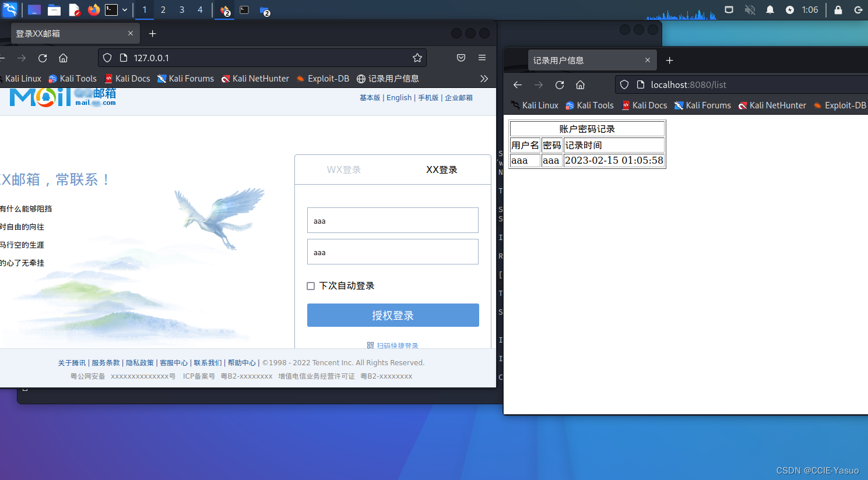Switch to workspace 2
The height and width of the screenshot is (480, 868).
point(163,10)
